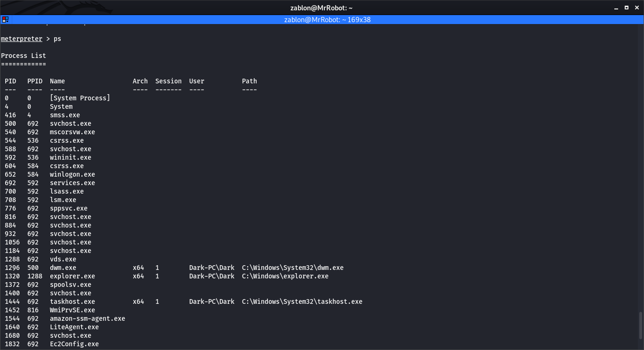This screenshot has height=350, width=644.
Task: Click PID 1296 in the process list
Action: 12,268
